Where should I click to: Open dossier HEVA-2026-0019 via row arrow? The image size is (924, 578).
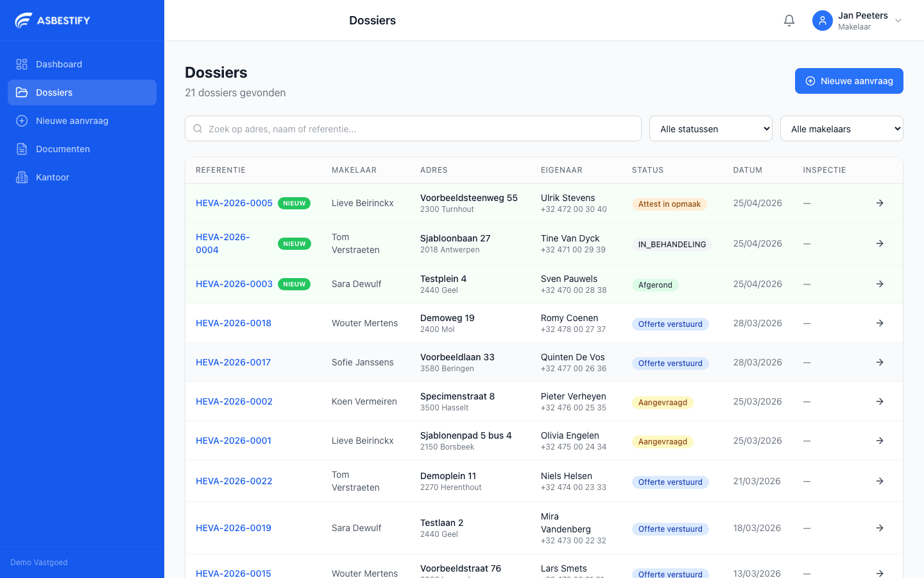coord(880,528)
